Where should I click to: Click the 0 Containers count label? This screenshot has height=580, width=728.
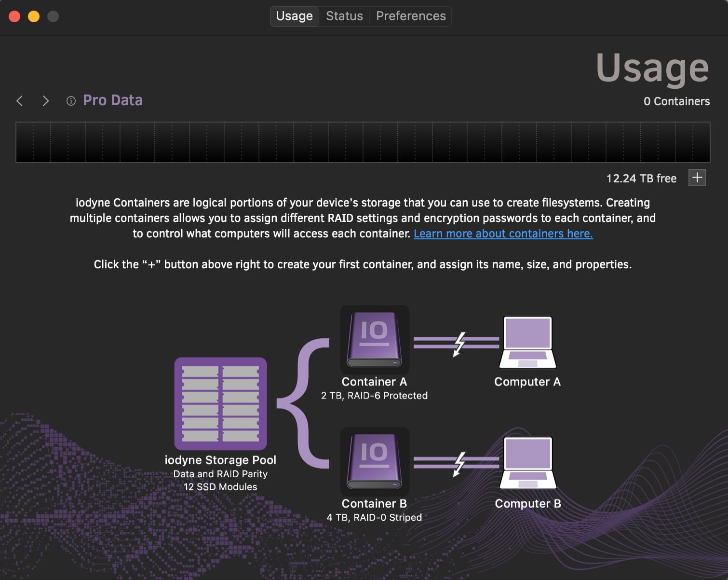pyautogui.click(x=676, y=101)
